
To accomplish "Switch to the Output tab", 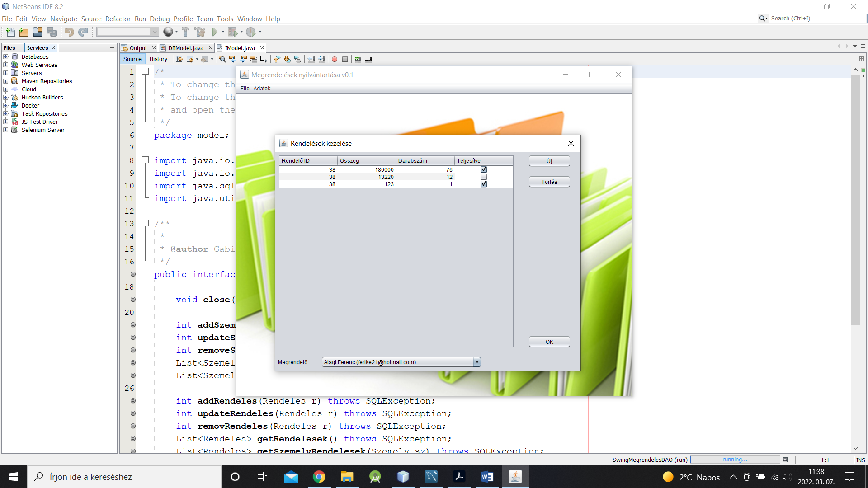I will (x=138, y=48).
